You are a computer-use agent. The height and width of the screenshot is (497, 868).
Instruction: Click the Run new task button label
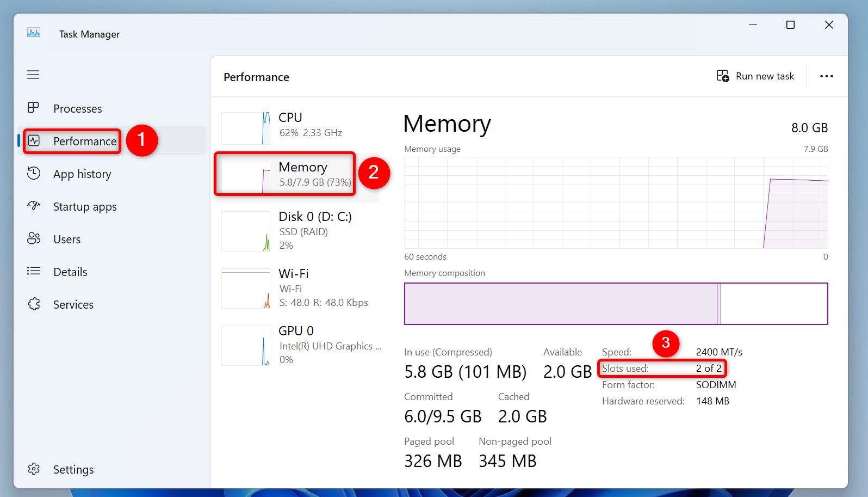765,76
